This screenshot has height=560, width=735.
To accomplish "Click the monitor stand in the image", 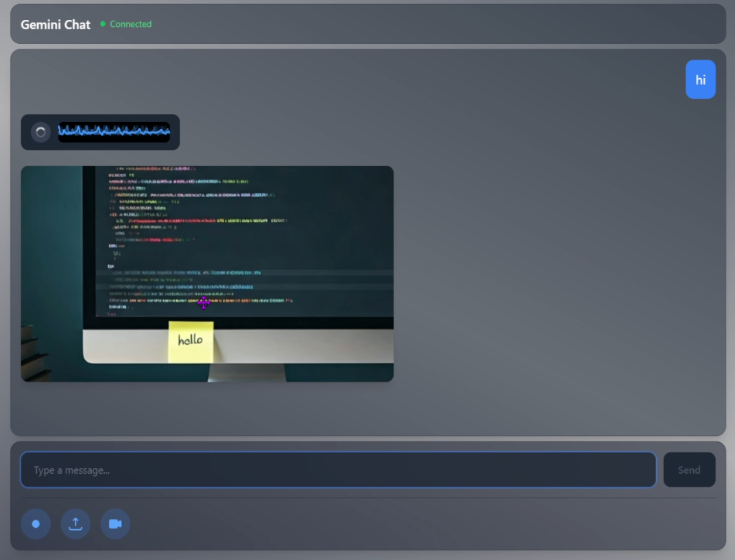I will pyautogui.click(x=247, y=372).
